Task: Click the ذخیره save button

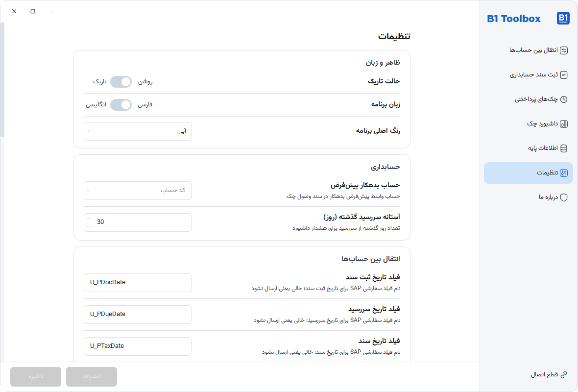Action: pyautogui.click(x=36, y=376)
